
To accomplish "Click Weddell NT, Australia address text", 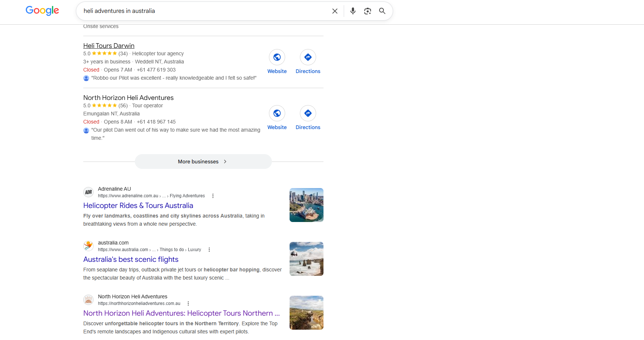I will (159, 62).
